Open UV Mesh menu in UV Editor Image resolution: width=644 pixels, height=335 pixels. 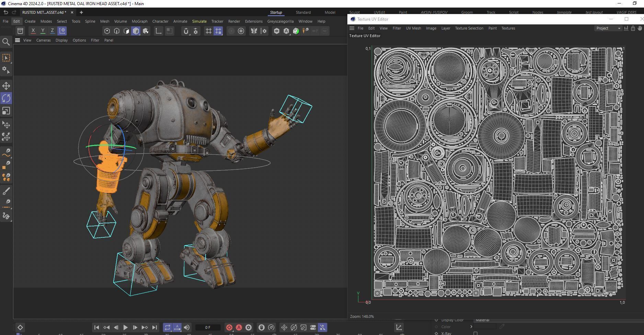(x=413, y=28)
